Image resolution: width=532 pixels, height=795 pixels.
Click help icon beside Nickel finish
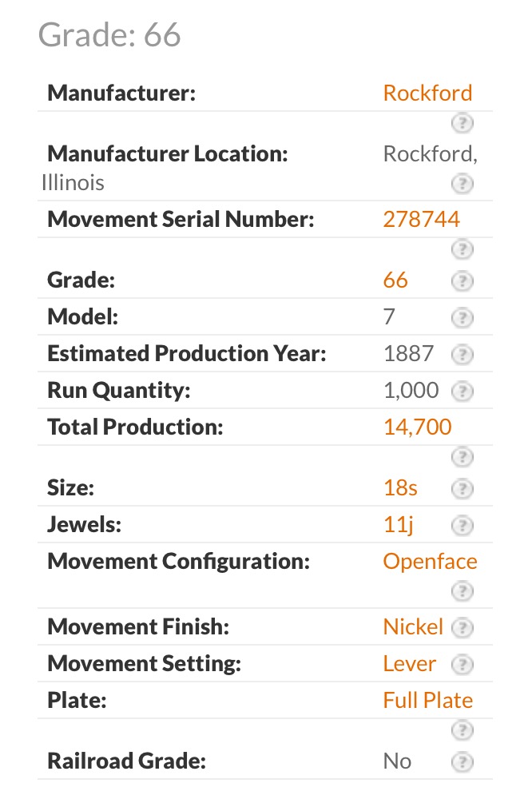click(463, 628)
